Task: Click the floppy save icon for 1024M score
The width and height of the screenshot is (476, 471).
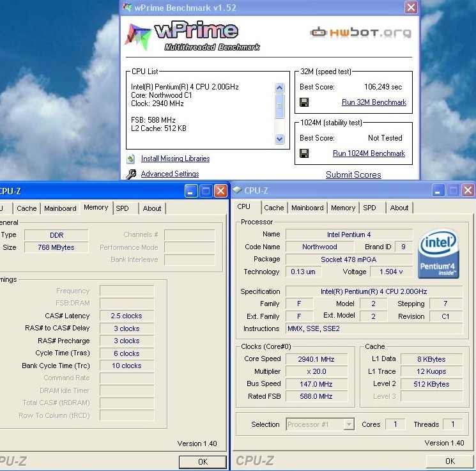Action: (x=304, y=153)
